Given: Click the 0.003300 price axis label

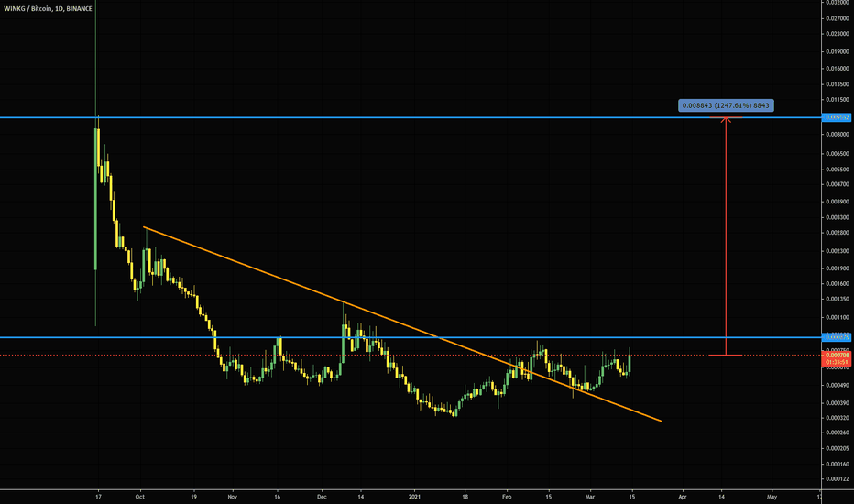Looking at the screenshot, I should [x=838, y=217].
